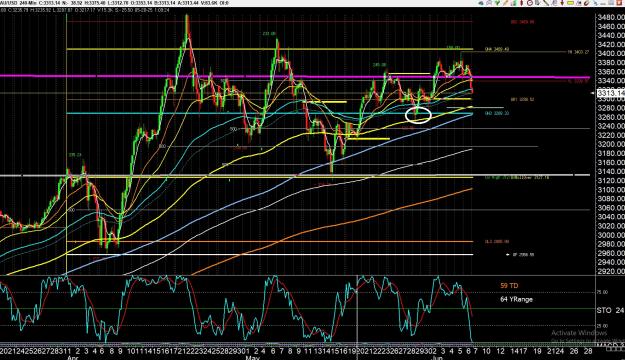Click the 25.00 stochastic level label
The image size is (625, 360).
pos(602,326)
